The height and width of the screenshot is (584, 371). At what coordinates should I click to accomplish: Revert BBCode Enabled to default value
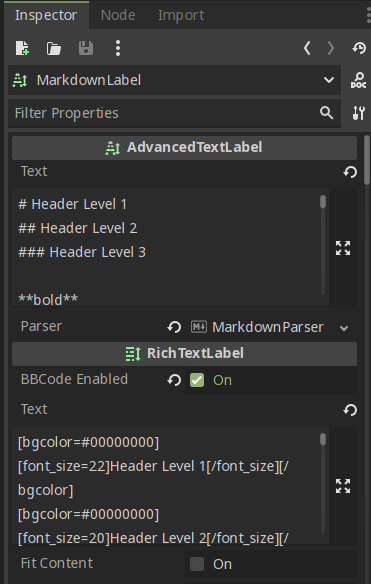pos(174,380)
